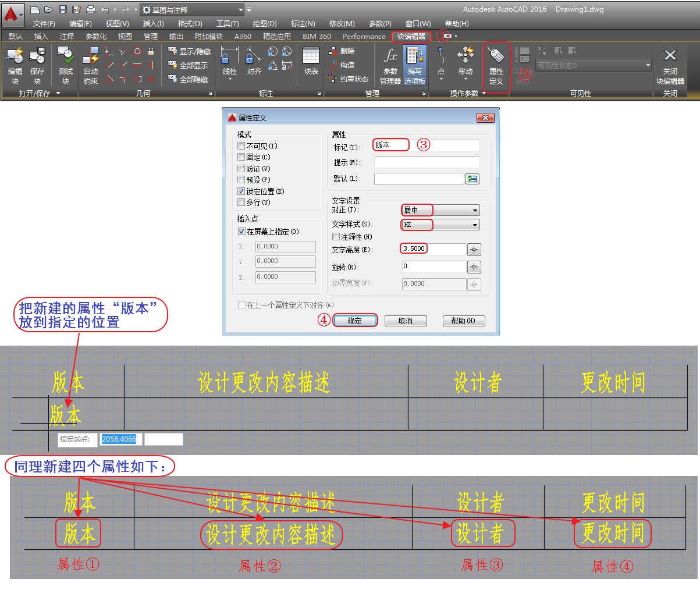Click the 取消 button in dialog
700x597 pixels.
406,321
